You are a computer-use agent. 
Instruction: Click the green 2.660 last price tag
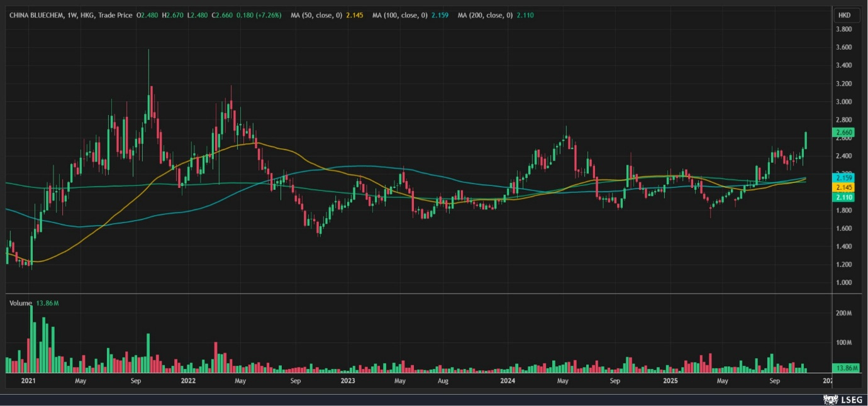(843, 132)
